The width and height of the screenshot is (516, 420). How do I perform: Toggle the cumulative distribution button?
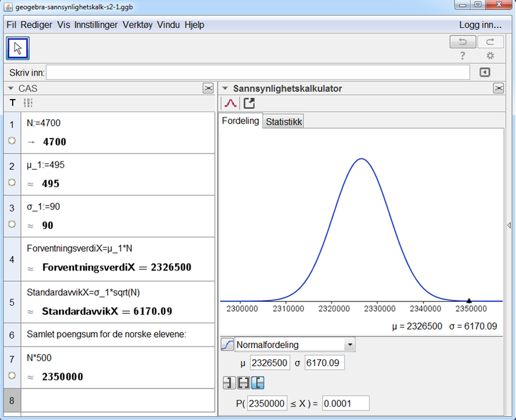pyautogui.click(x=227, y=345)
